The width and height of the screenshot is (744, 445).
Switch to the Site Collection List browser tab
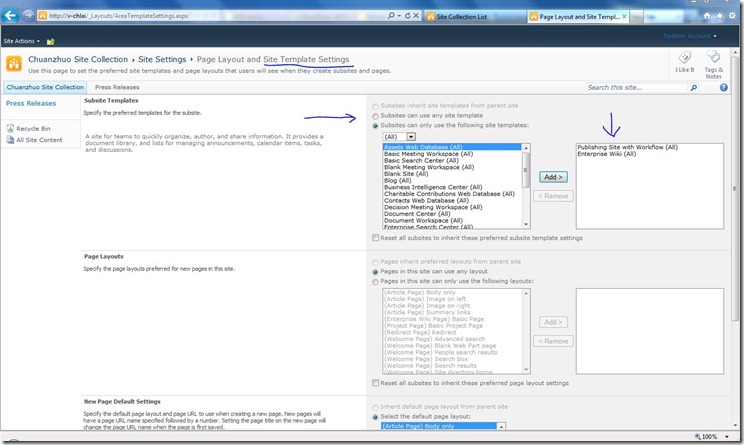[475, 17]
